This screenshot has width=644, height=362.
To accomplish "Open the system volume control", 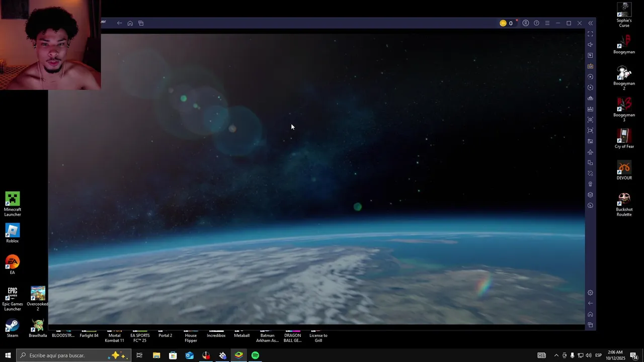I will click(x=589, y=355).
